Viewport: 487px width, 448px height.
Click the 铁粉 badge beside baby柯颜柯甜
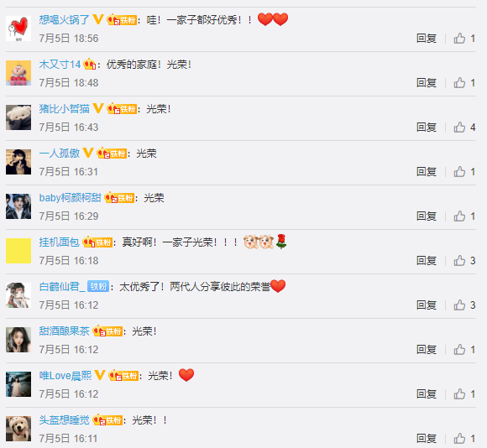coord(119,198)
